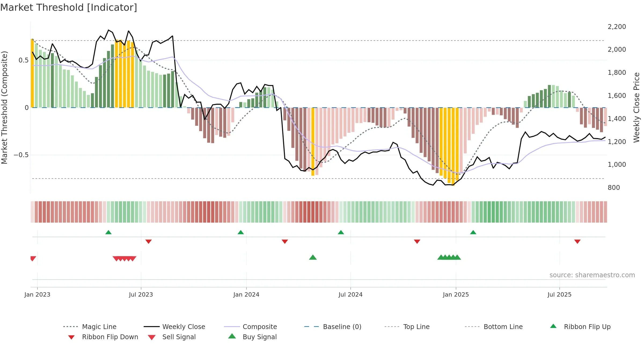Click the 0.5 composite axis value
The image size is (644, 362).
[24, 60]
